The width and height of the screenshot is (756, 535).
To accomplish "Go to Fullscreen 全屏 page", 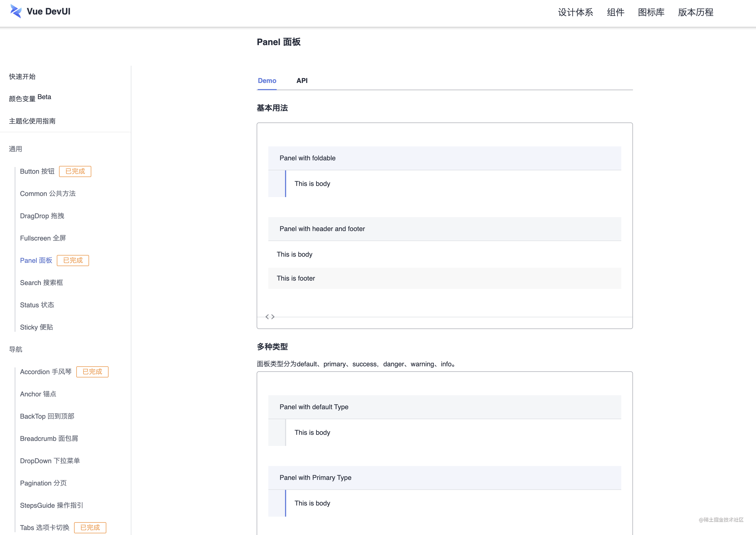I will pyautogui.click(x=43, y=238).
